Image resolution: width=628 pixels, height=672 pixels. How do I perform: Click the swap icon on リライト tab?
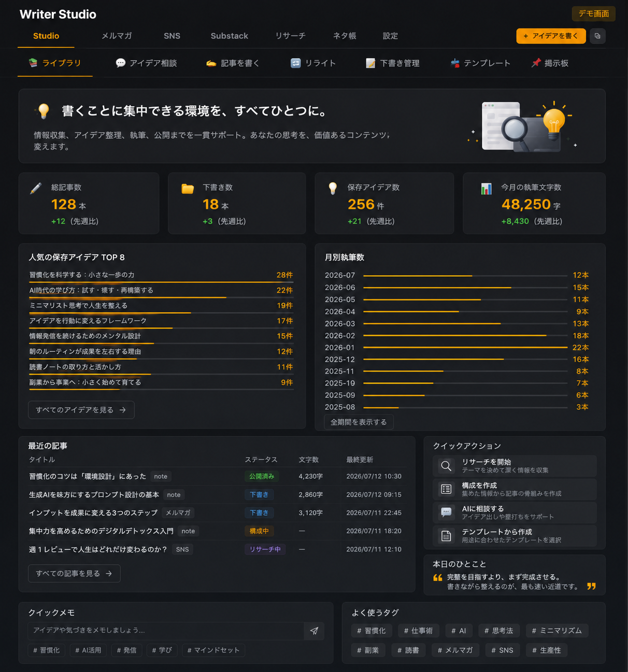(x=295, y=63)
